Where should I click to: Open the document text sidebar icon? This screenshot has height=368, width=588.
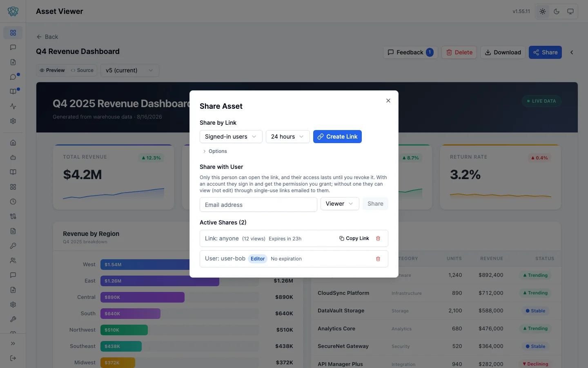coord(13,231)
